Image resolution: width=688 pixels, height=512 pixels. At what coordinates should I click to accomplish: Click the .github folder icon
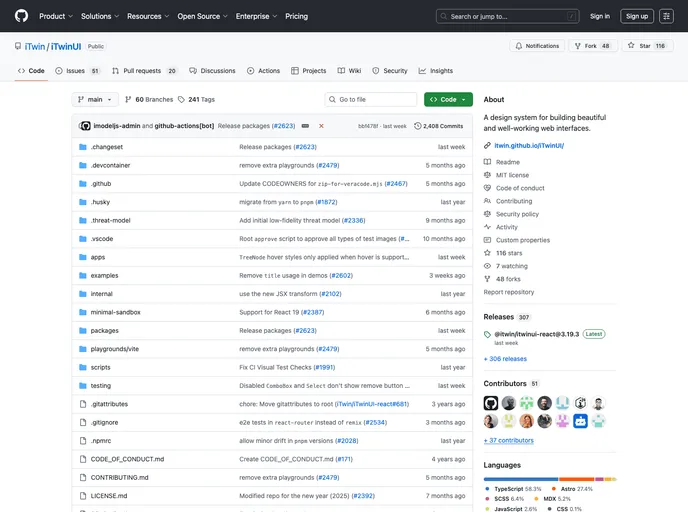82,184
